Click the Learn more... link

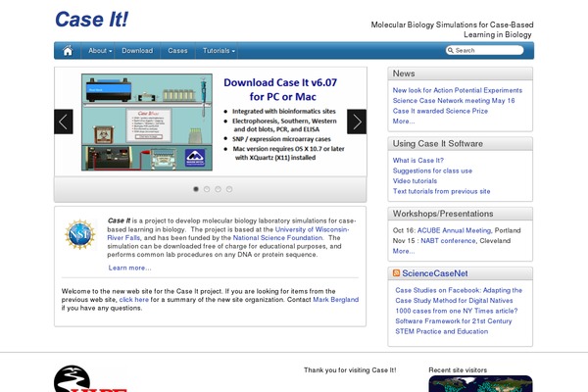pyautogui.click(x=129, y=268)
